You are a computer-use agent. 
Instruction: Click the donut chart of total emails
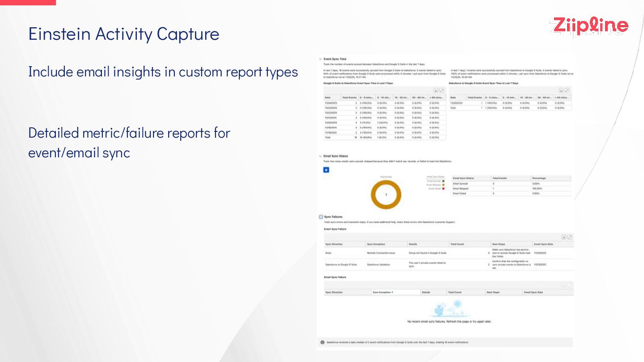tap(386, 194)
